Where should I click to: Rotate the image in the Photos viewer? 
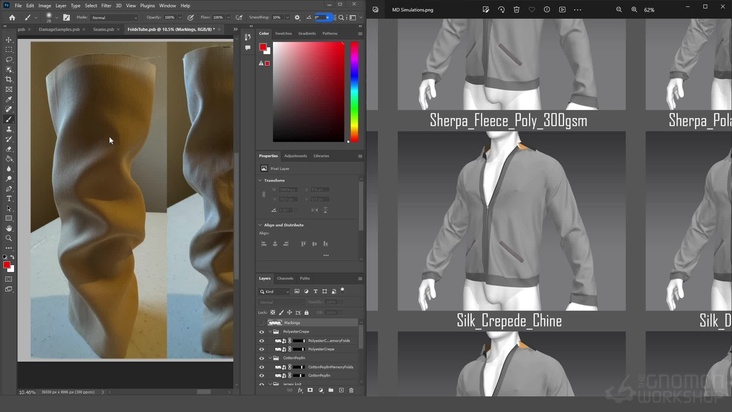pos(501,9)
